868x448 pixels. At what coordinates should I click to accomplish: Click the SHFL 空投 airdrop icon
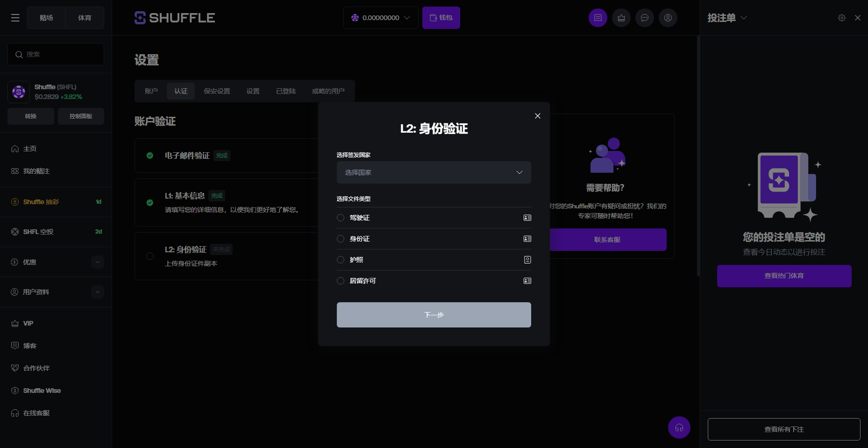15,232
